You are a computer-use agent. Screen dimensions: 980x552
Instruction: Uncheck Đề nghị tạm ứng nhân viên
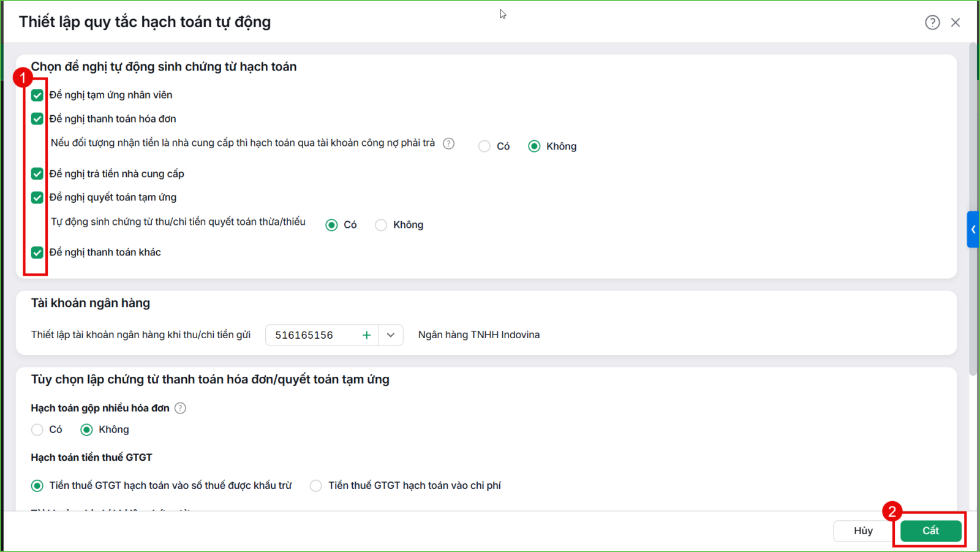click(37, 95)
